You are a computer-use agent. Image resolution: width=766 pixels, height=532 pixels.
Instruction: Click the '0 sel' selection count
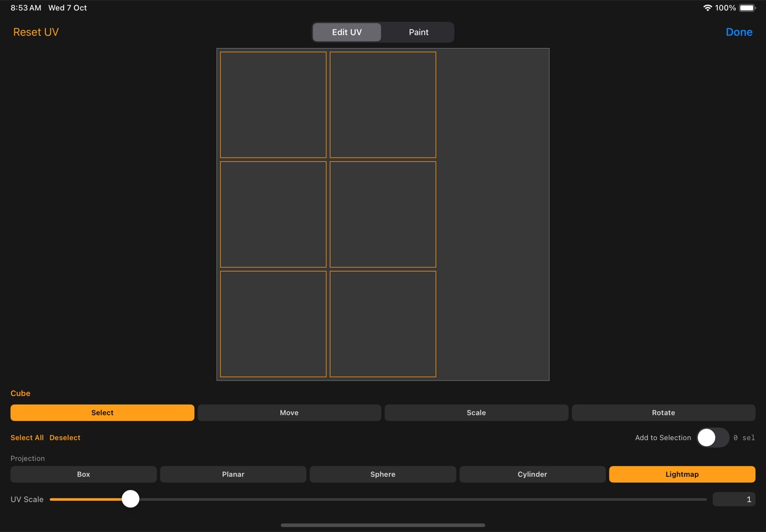pyautogui.click(x=744, y=437)
